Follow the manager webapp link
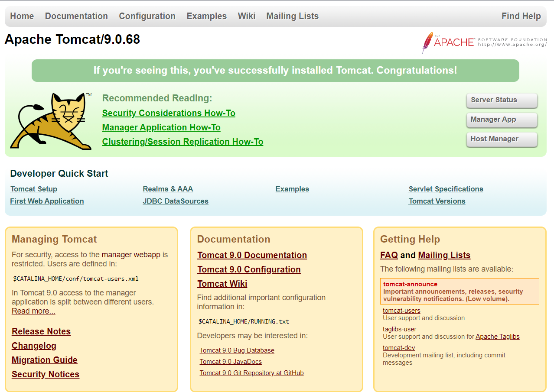The image size is (554, 392). pos(131,255)
